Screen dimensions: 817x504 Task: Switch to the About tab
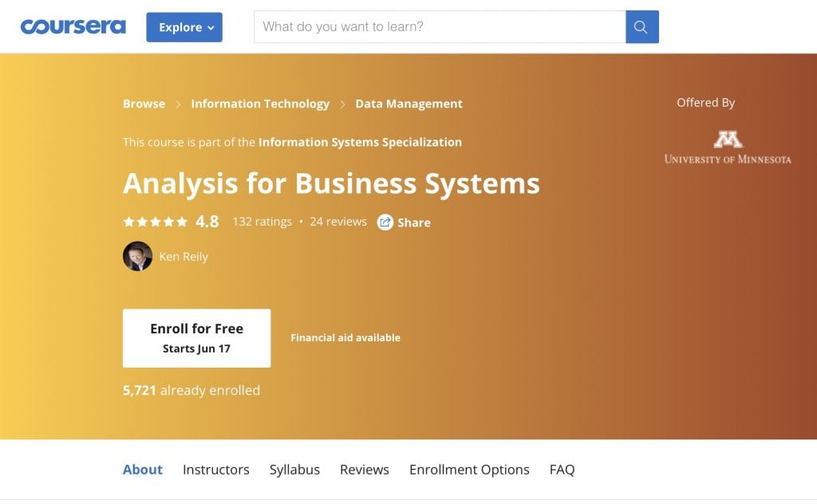point(143,470)
